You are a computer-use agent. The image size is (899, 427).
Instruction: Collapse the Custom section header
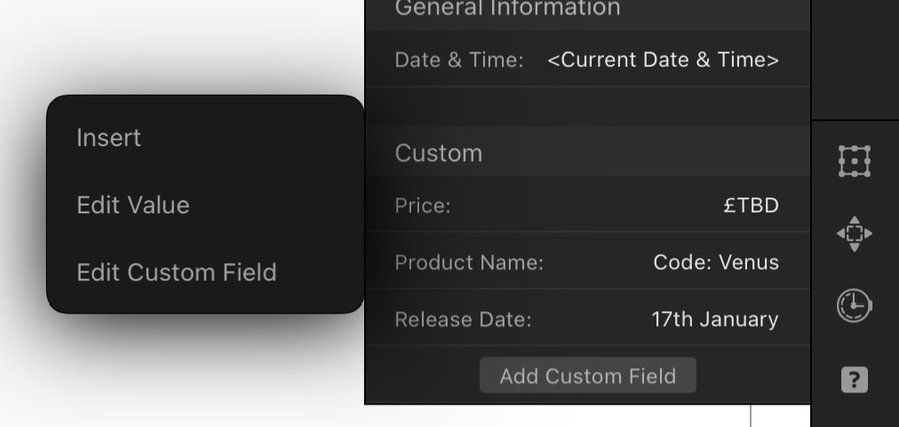[588, 152]
